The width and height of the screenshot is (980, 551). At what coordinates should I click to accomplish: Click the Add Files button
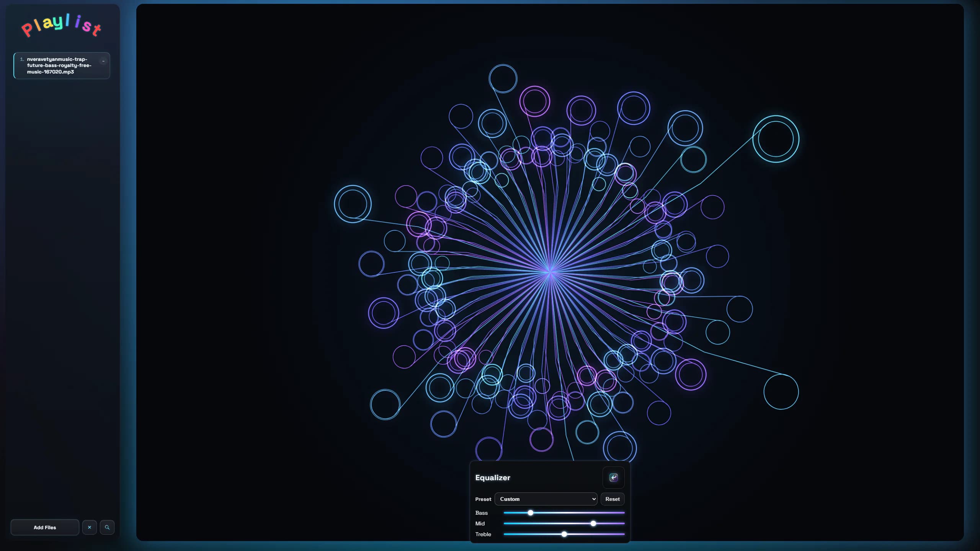click(45, 527)
